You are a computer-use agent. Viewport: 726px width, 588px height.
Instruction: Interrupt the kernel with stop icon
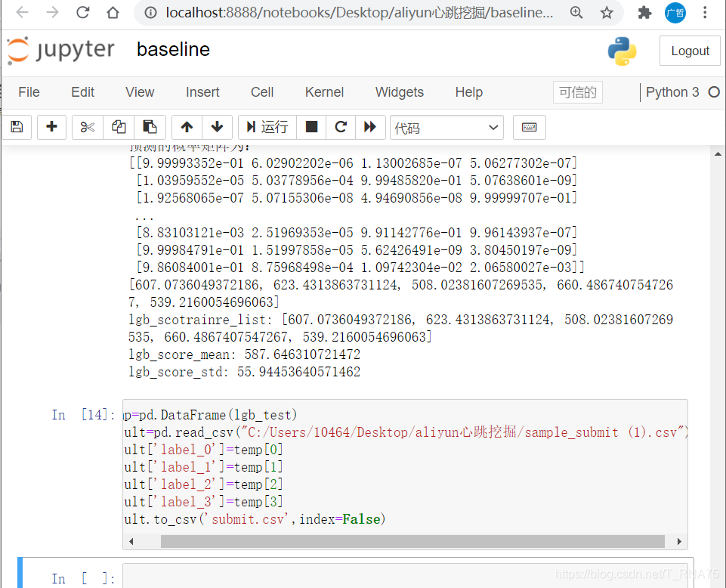click(311, 127)
